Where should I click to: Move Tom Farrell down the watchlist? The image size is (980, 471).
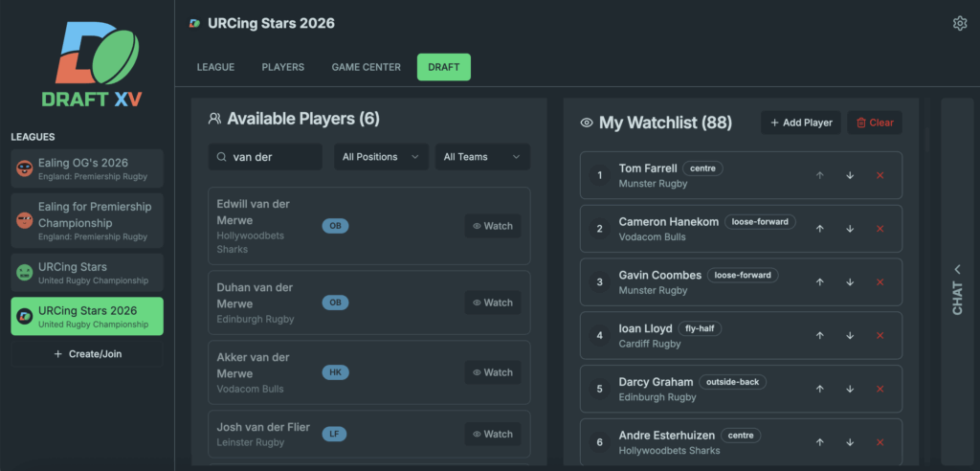pyautogui.click(x=850, y=175)
